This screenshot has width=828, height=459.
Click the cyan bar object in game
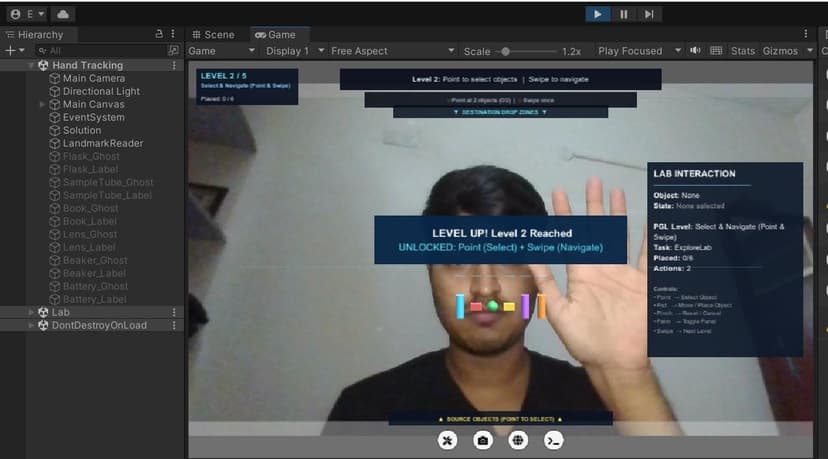(460, 306)
